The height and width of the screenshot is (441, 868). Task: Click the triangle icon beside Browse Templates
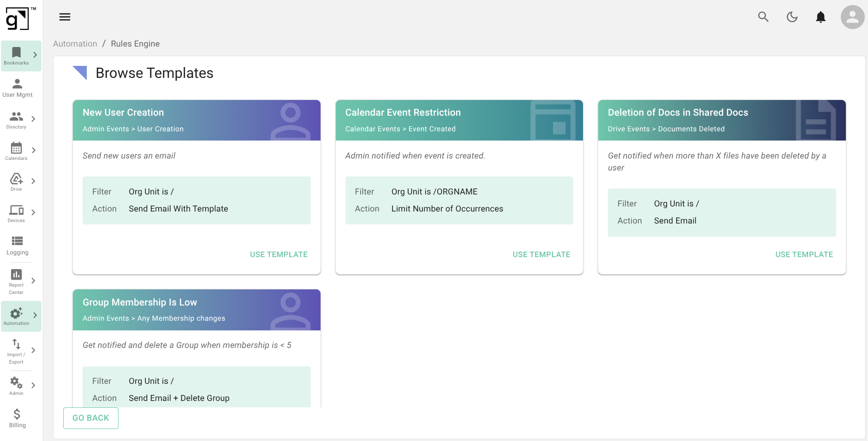click(x=80, y=73)
